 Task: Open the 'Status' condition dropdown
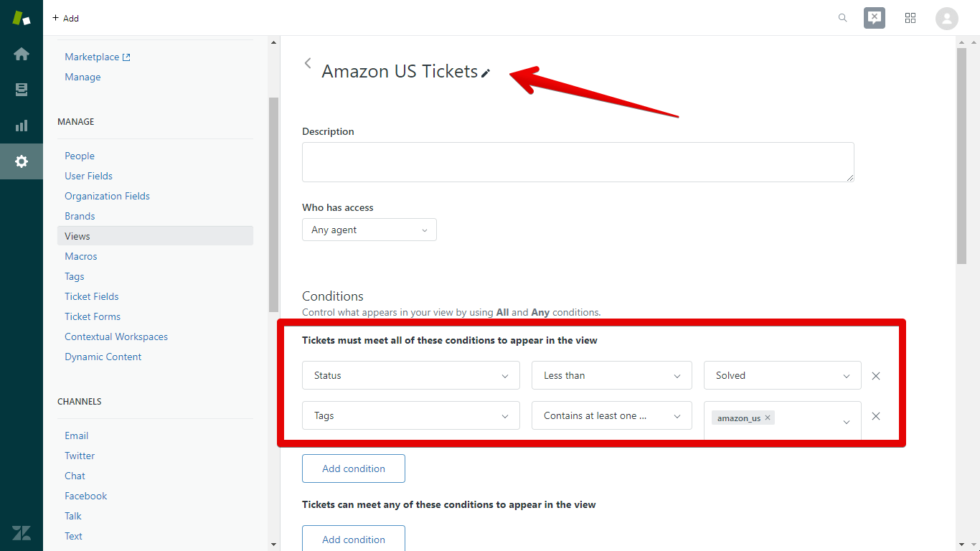click(x=410, y=375)
